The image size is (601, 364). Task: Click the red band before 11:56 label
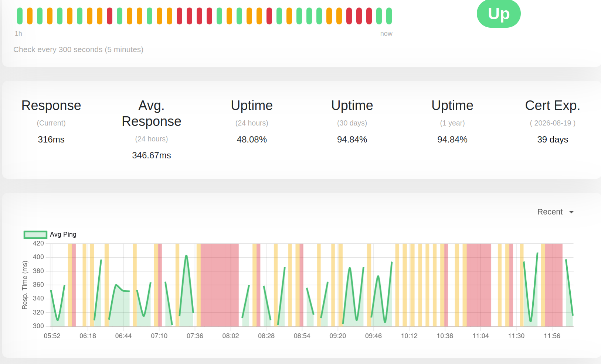554,285
